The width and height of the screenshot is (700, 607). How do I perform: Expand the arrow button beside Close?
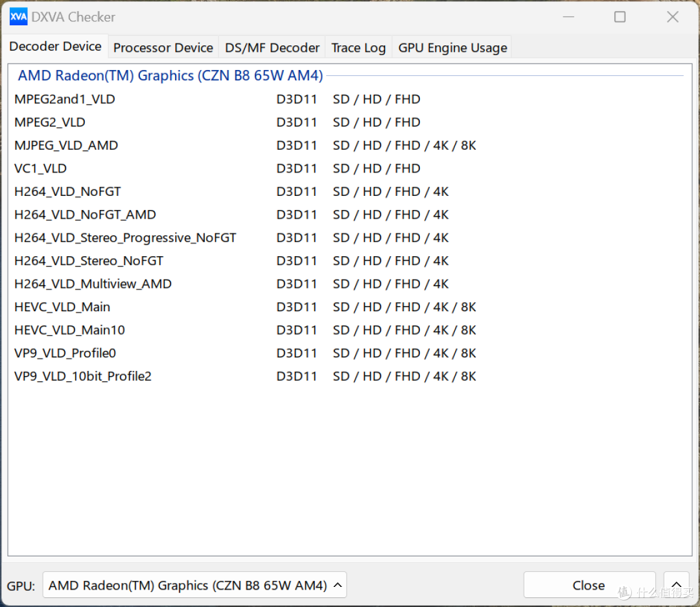tap(676, 586)
